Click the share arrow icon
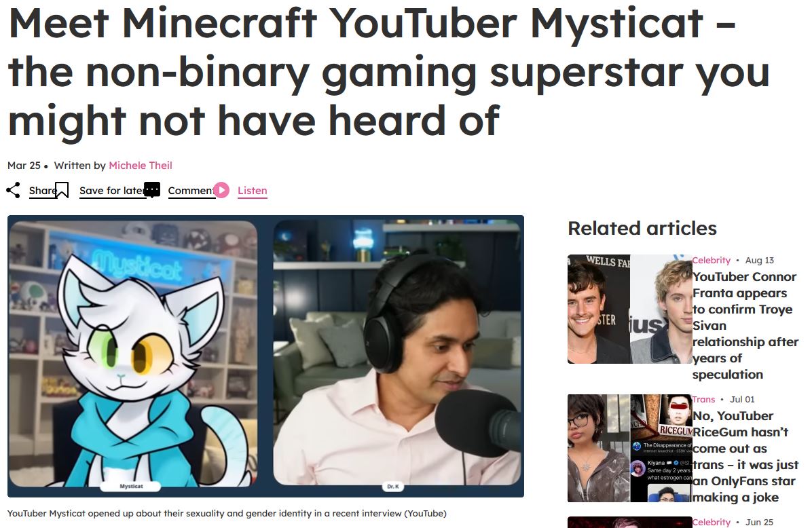812x528 pixels. pyautogui.click(x=13, y=190)
